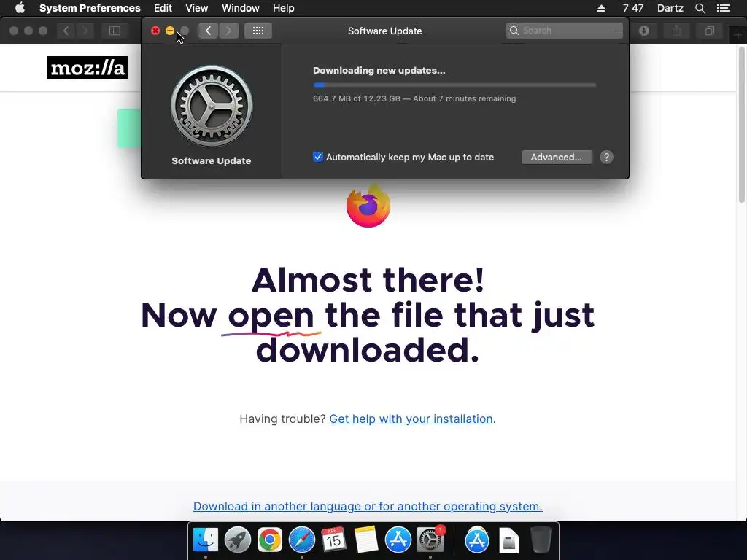Click the eject icon in the menu bar

pyautogui.click(x=601, y=8)
